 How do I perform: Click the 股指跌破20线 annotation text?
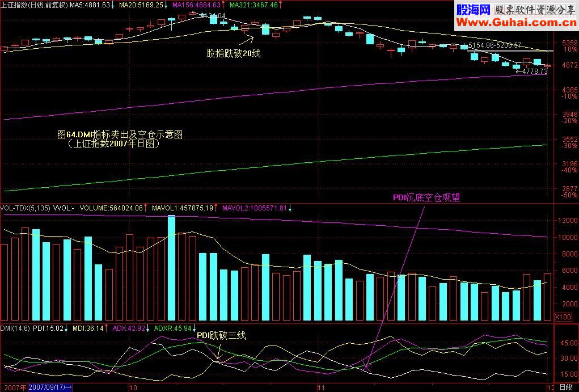coord(233,52)
